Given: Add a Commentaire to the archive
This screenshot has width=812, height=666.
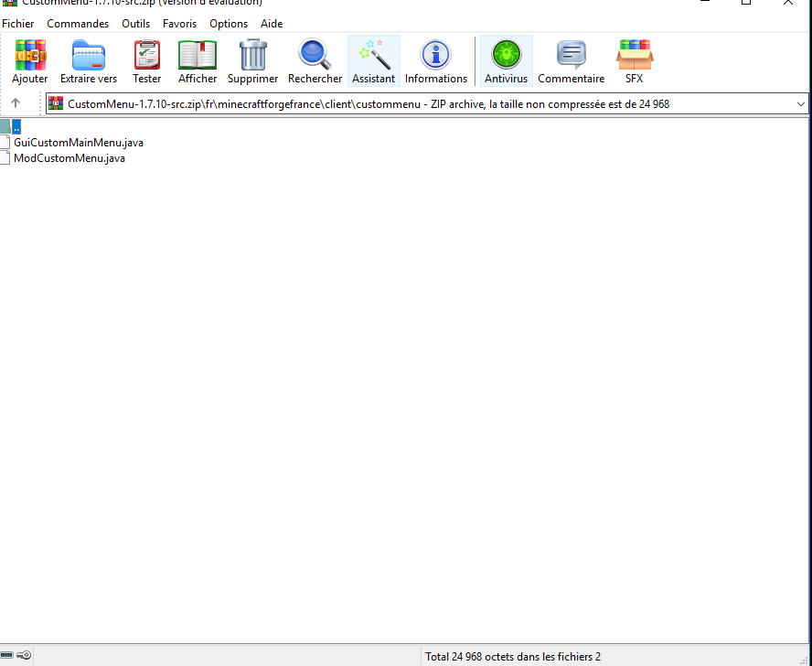Looking at the screenshot, I should 571,56.
